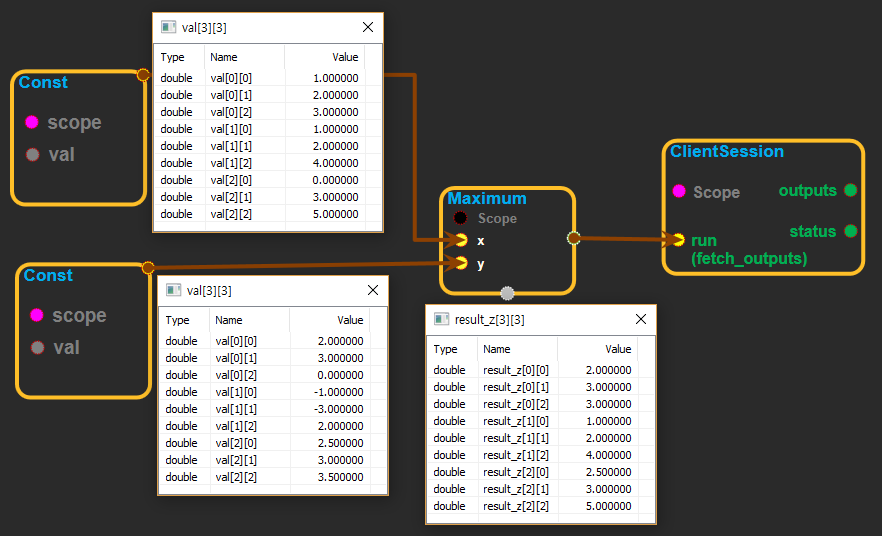Click the green status port on ClientSession
The width and height of the screenshot is (882, 536).
click(850, 231)
